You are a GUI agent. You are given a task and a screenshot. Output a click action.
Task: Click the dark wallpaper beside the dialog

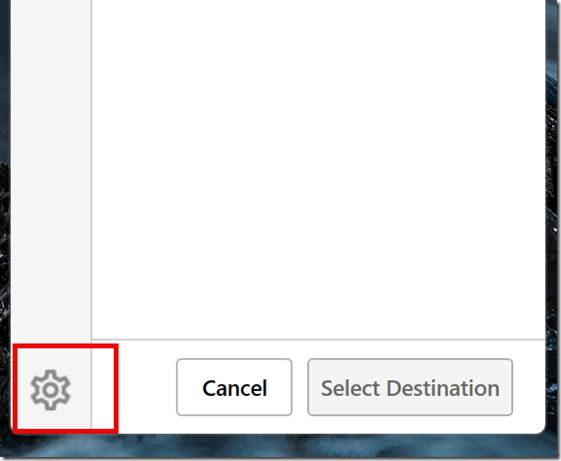pyautogui.click(x=553, y=215)
